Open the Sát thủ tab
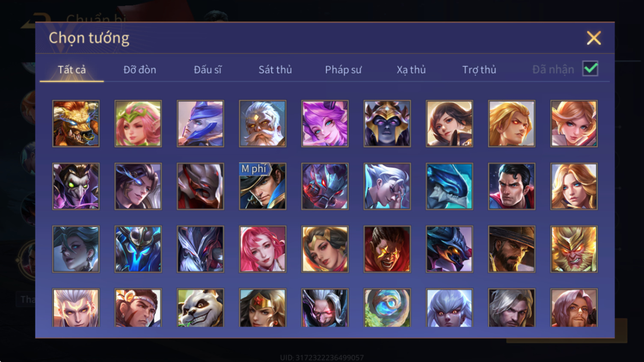 pyautogui.click(x=275, y=69)
